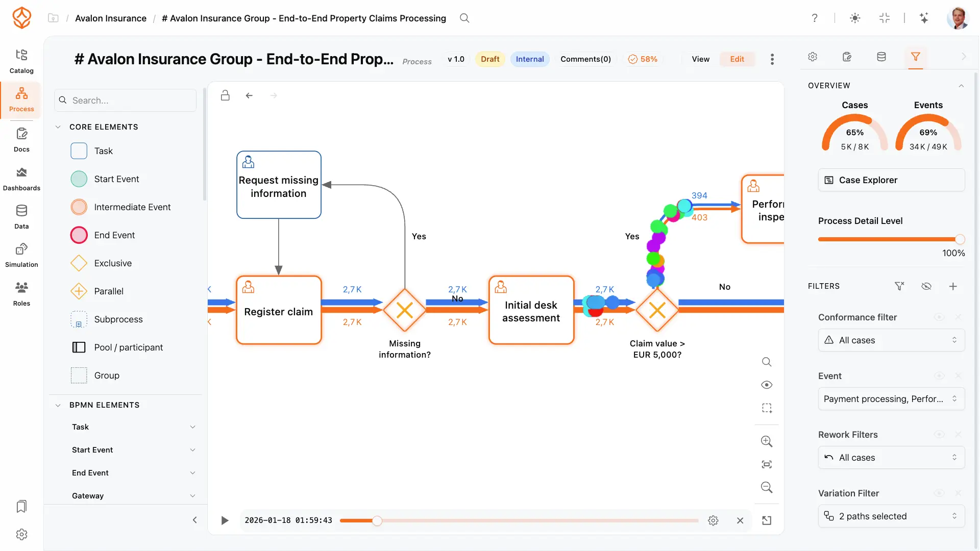Open the Conformance filter All cases dropdown
This screenshot has width=980, height=551.
click(x=891, y=340)
